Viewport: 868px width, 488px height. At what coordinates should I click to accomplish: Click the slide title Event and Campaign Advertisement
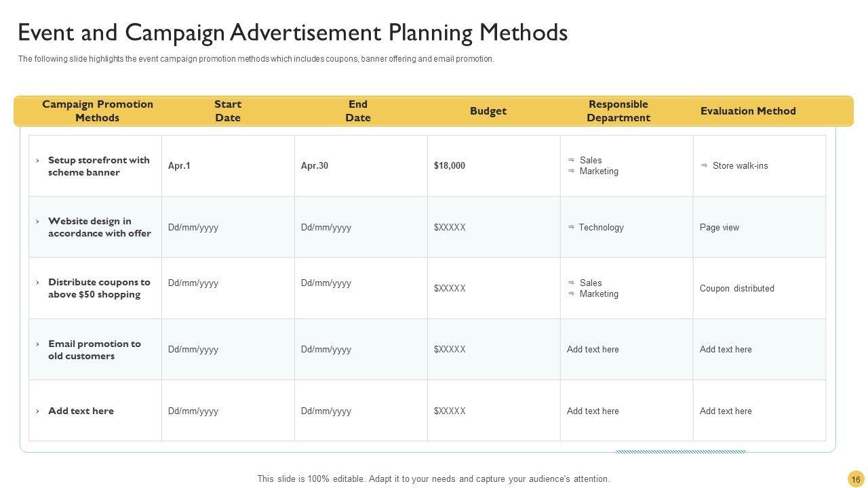coord(292,32)
